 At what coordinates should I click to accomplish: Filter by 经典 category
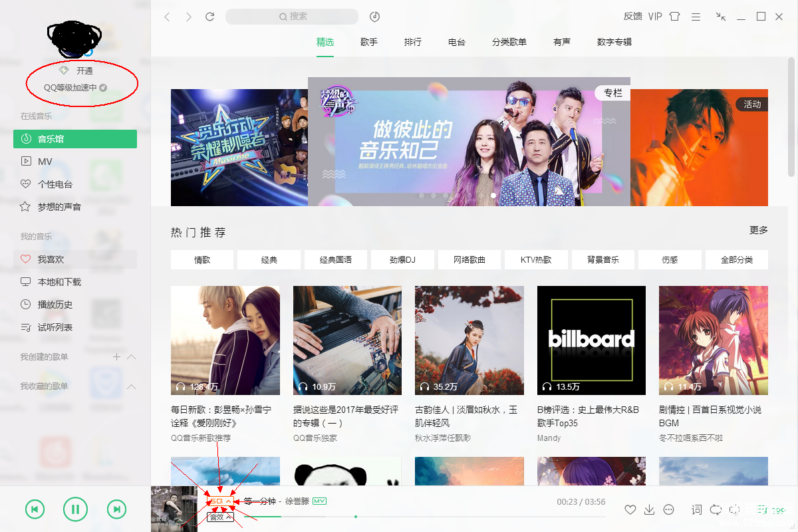point(269,260)
